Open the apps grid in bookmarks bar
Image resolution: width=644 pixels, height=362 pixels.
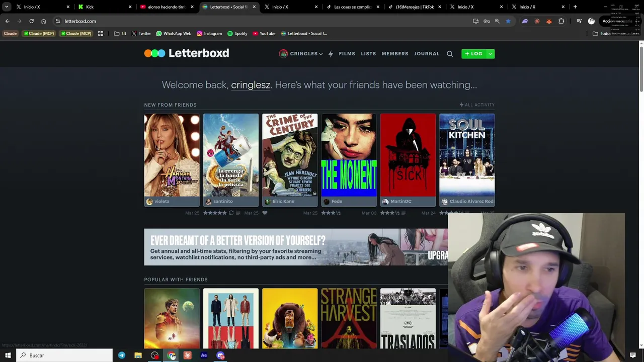tap(101, 34)
